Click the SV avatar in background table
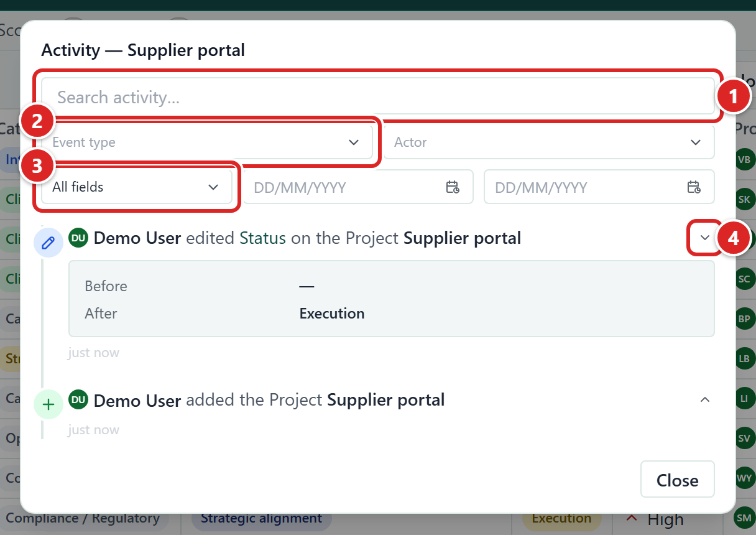 [x=744, y=438]
